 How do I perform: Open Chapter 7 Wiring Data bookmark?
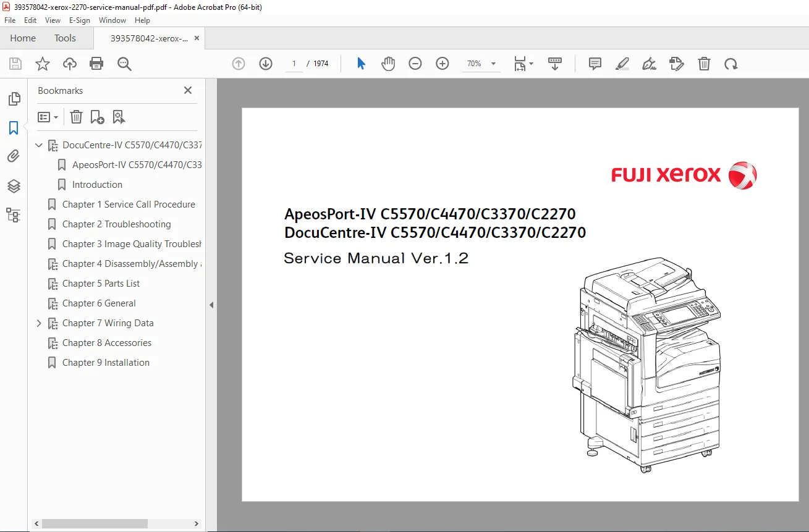[108, 323]
